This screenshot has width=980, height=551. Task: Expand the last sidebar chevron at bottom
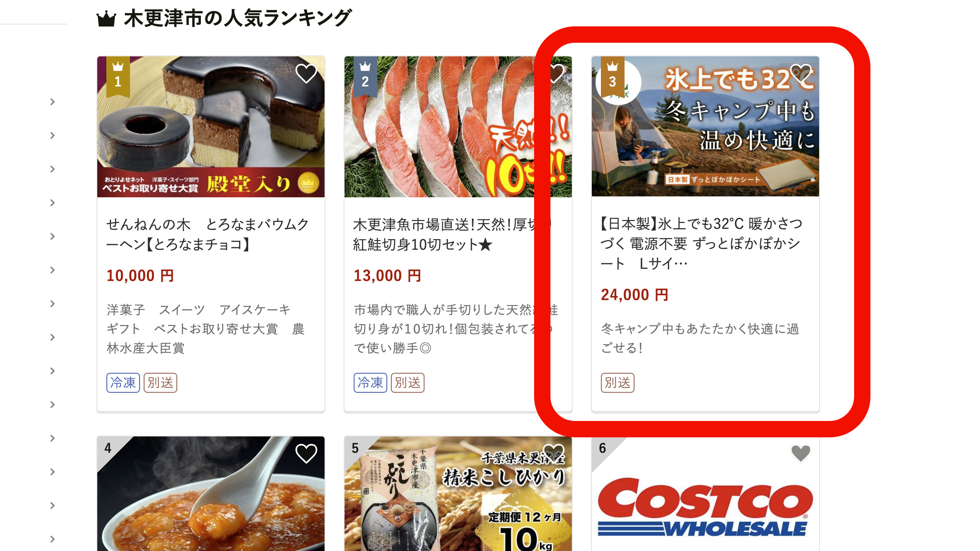[x=53, y=539]
